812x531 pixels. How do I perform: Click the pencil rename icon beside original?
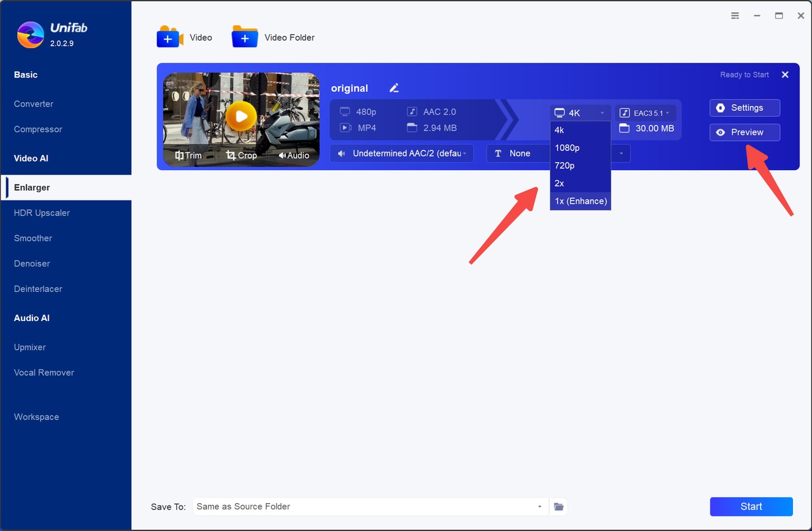394,88
